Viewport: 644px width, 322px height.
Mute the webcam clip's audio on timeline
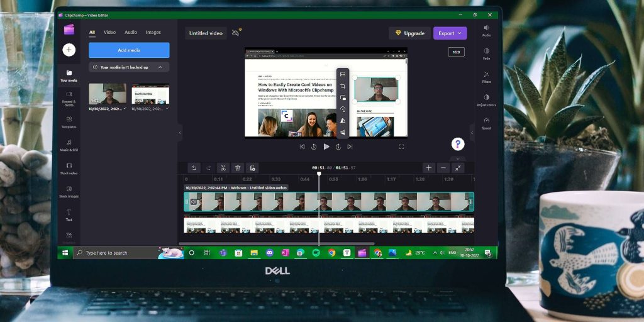(194, 202)
